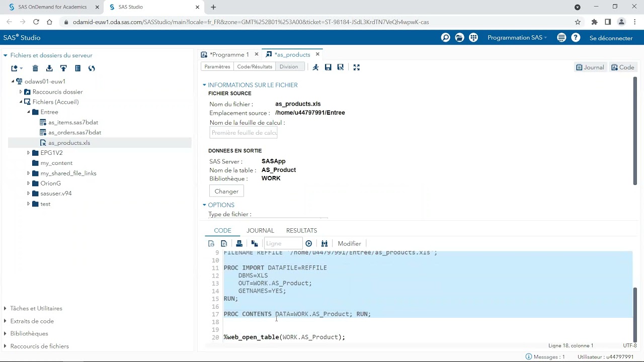This screenshot has height=362, width=644.
Task: Click the Properties icon in files toolbar
Action: (77, 68)
